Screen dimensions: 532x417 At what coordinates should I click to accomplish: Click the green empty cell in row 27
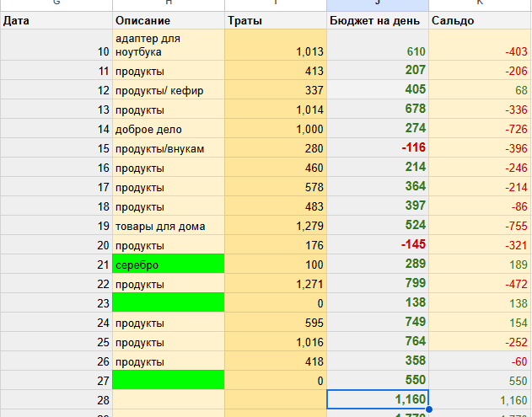[x=169, y=380]
